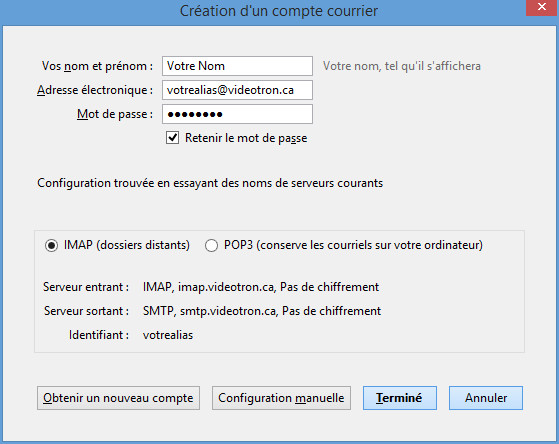The image size is (559, 444).
Task: Select the email address input field
Action: (237, 90)
